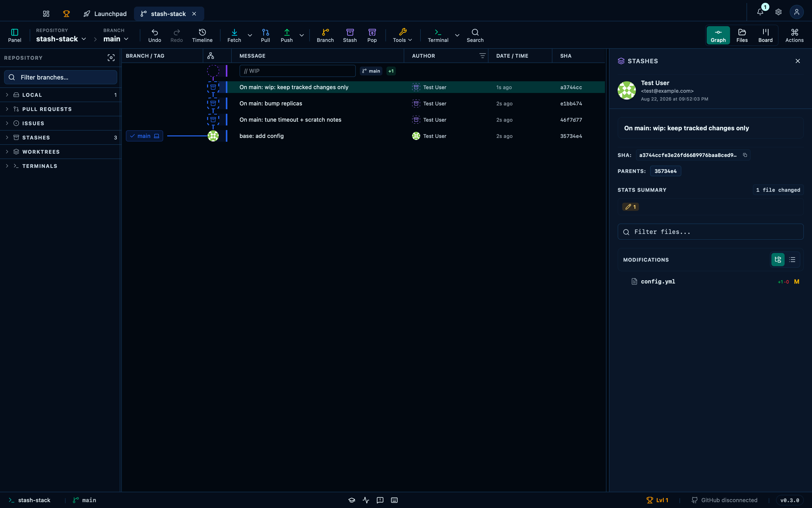This screenshot has width=812, height=508.
Task: Click the checked-out main branch label
Action: tap(144, 136)
